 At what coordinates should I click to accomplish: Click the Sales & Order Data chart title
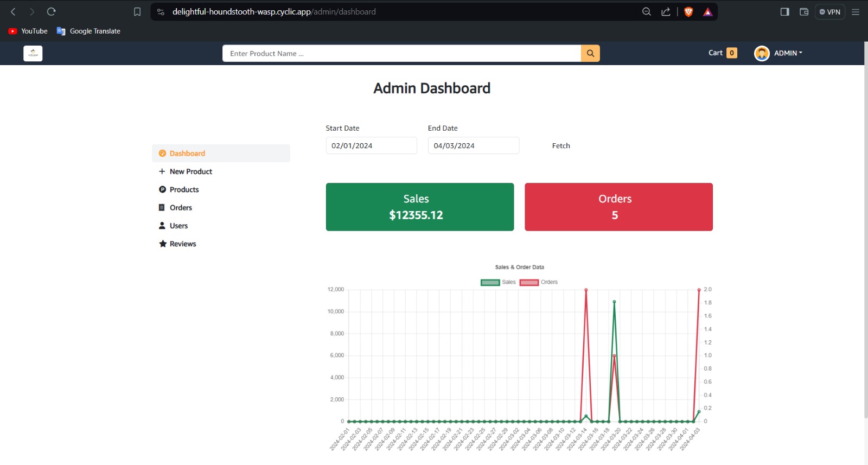[x=519, y=267]
